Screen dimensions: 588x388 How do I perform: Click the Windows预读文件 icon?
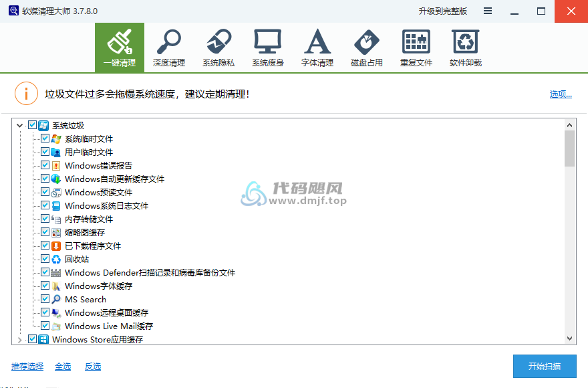pos(56,193)
